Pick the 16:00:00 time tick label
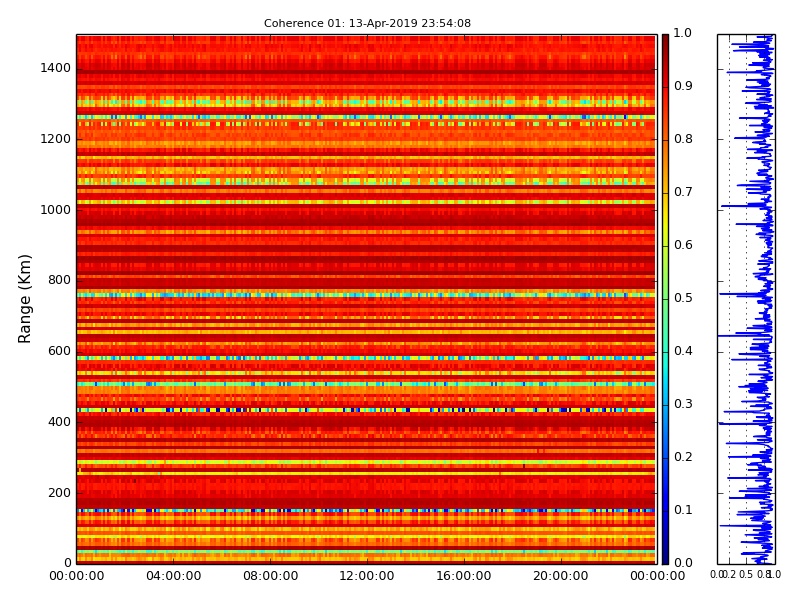 pos(463,576)
